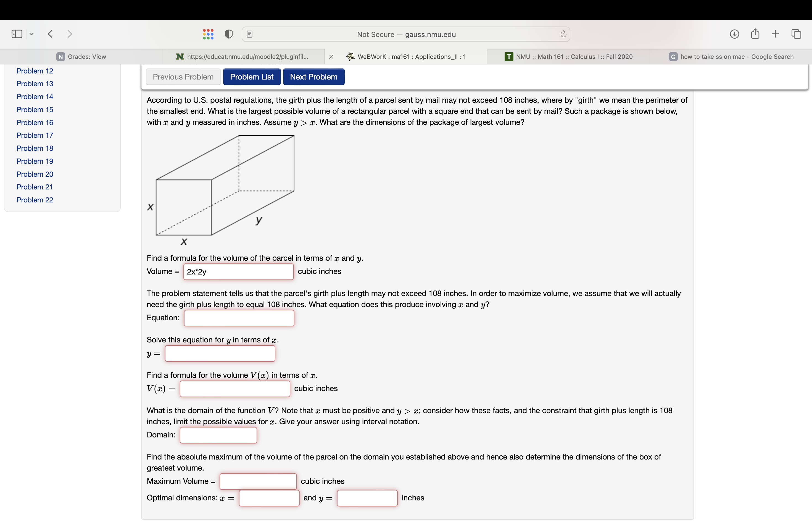Toggle the Safari sidebar button
The width and height of the screenshot is (812, 528).
17,34
